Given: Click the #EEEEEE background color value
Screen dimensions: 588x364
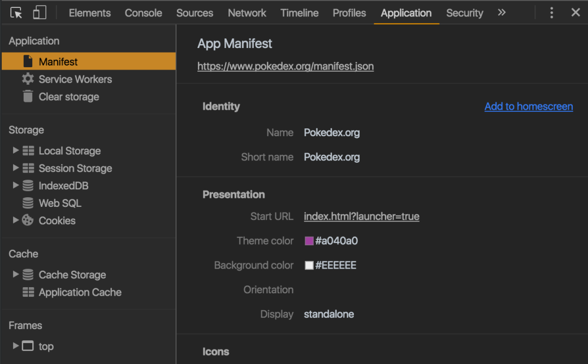Looking at the screenshot, I should click(x=336, y=266).
